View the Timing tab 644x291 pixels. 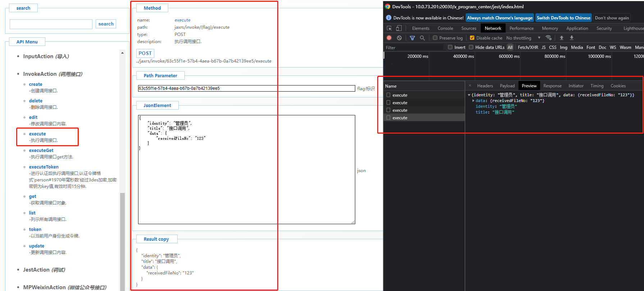[597, 86]
